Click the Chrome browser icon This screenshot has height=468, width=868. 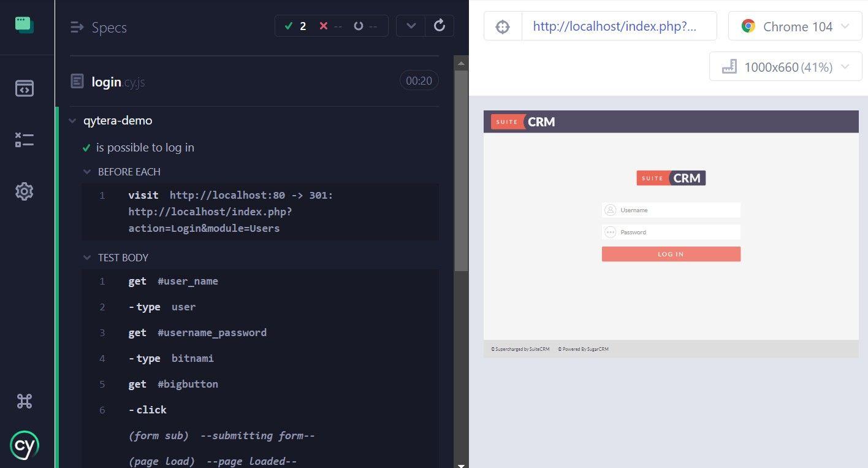tap(748, 26)
